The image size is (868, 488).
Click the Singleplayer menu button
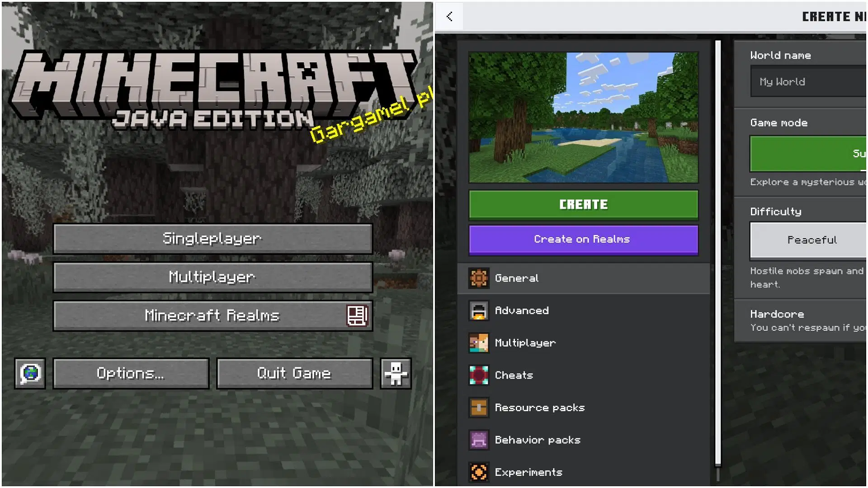[211, 237]
